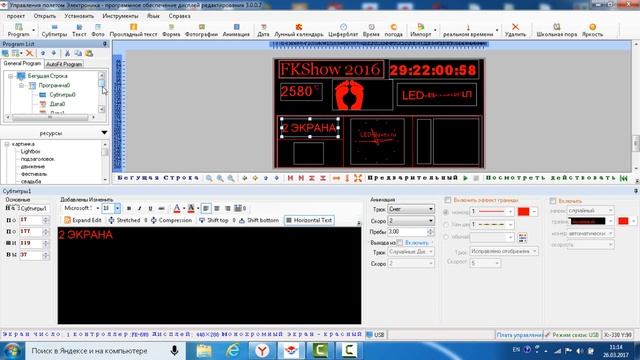Click the Shift top button
Screen dimensions: 640x360
213,220
